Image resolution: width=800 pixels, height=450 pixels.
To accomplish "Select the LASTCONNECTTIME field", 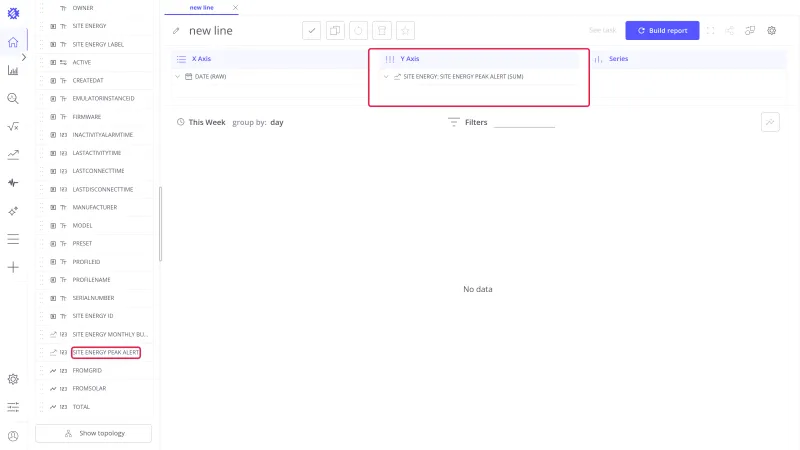I will pyautogui.click(x=98, y=171).
